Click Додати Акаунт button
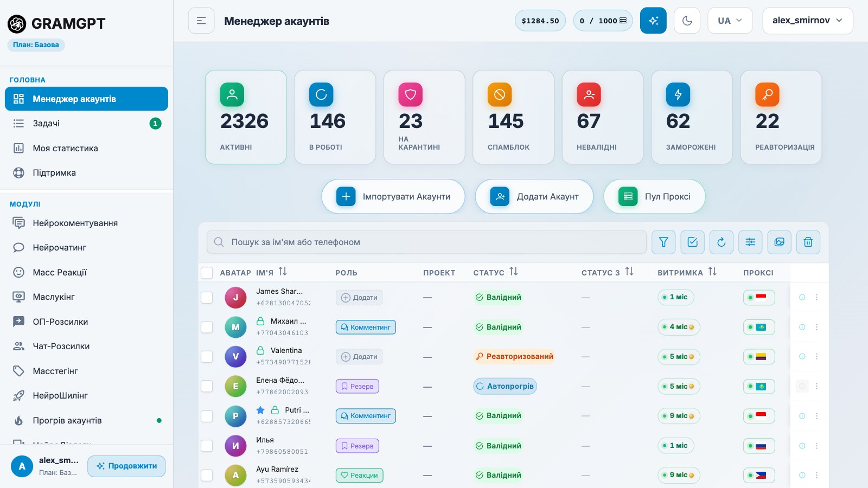Viewport: 868px width, 488px height. click(x=534, y=196)
